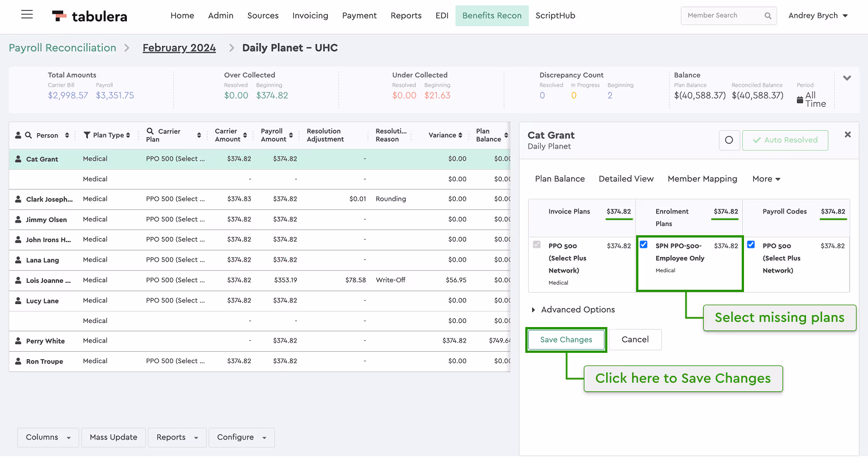The image size is (868, 459).
Task: Select Write-Off reason cell
Action: click(x=390, y=280)
